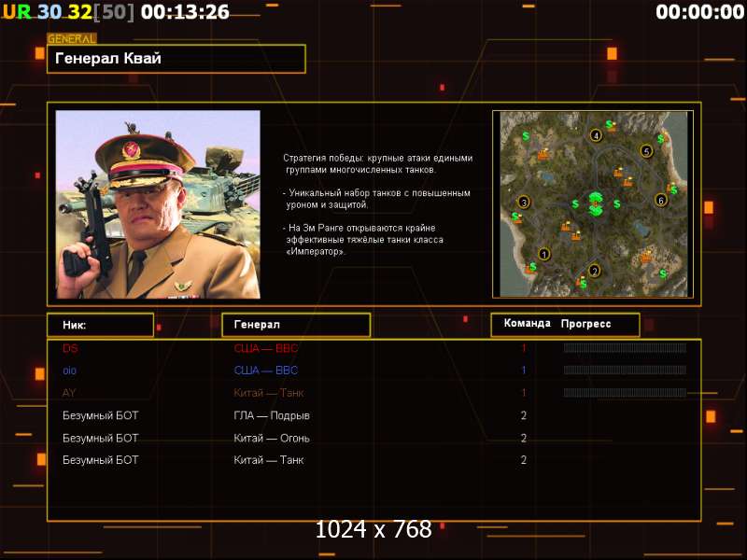Screen dimensions: 747x560
Task: Click team number 2 in 'Китай — Огонь' row
Action: (524, 438)
